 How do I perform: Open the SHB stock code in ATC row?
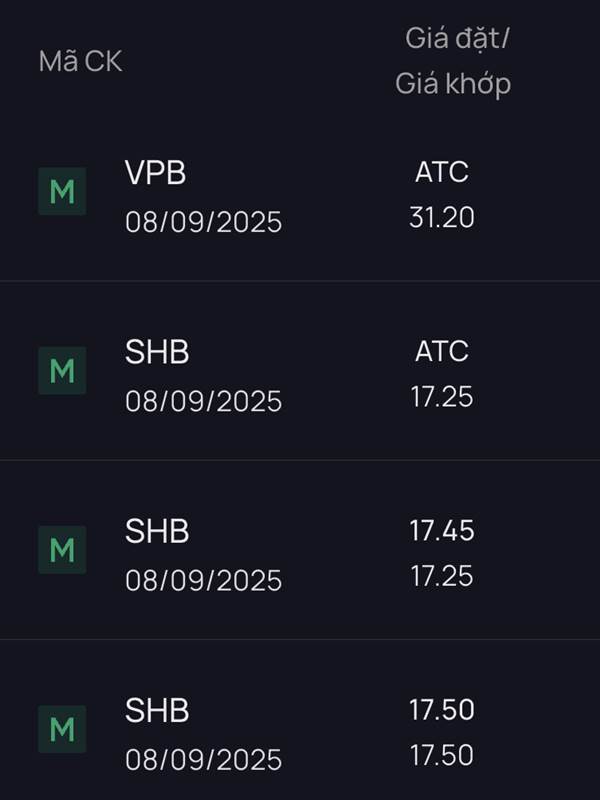(x=157, y=352)
